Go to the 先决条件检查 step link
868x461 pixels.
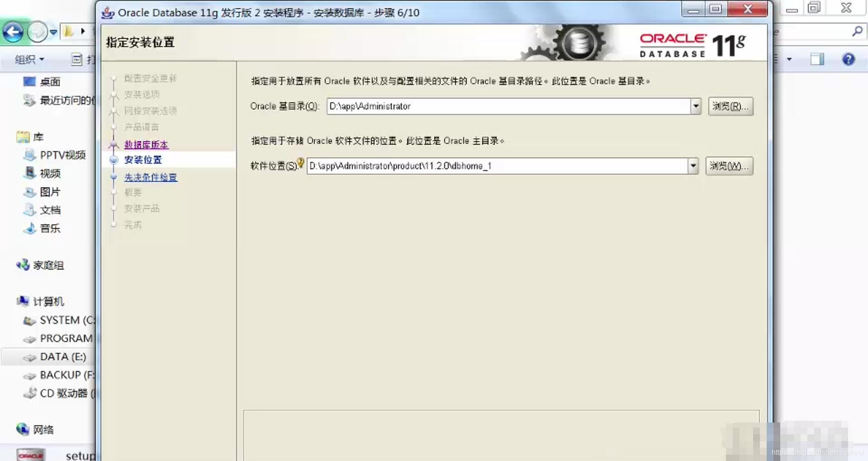pos(151,177)
